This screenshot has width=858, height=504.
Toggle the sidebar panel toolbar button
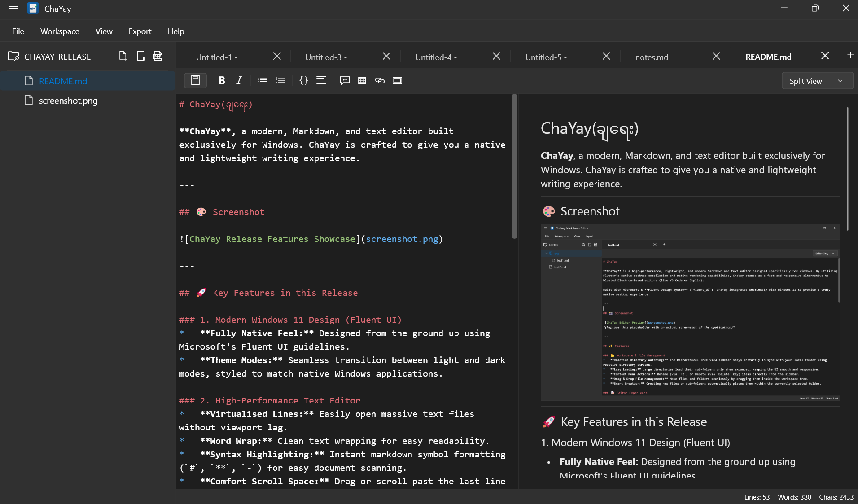(195, 80)
